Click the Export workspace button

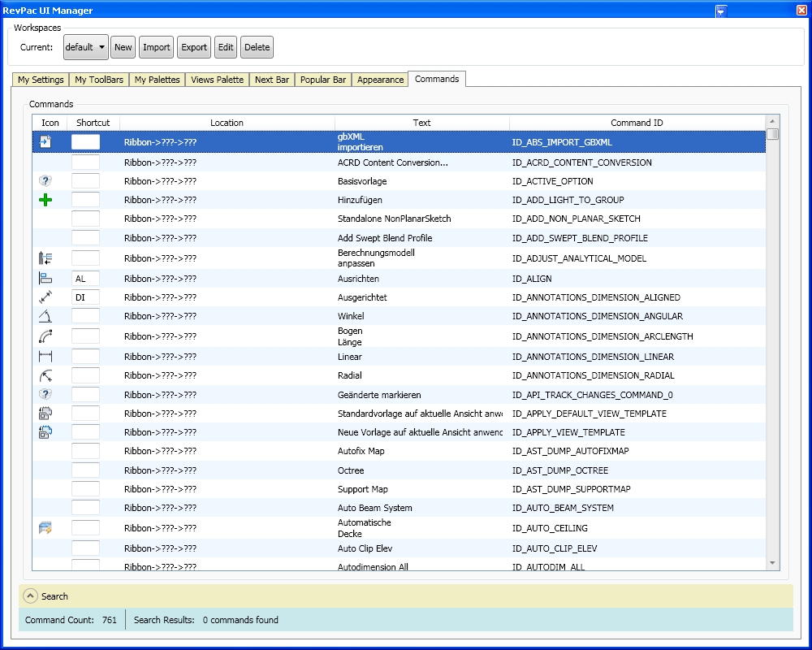pyautogui.click(x=194, y=47)
